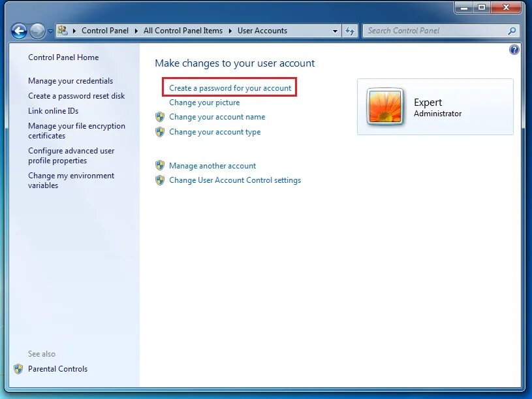
Task: Select Control Panel breadcrumb
Action: tap(105, 31)
